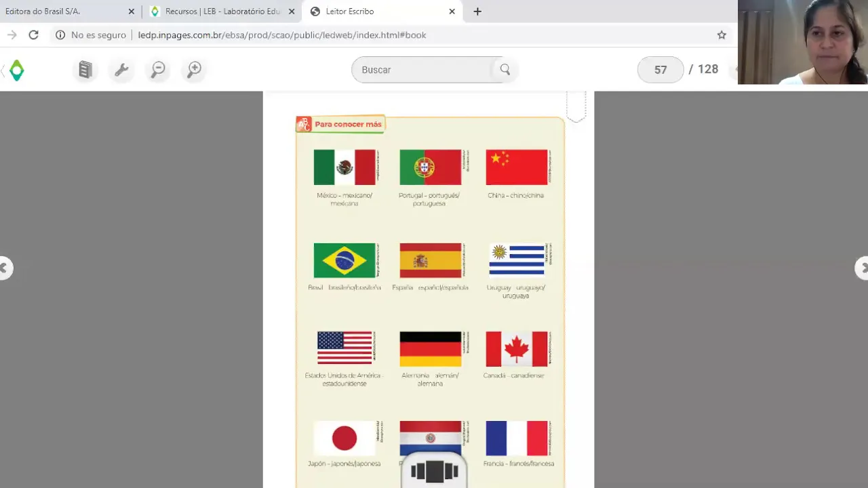The image size is (868, 488).
Task: Click the zoom out magnifier icon
Action: [158, 69]
